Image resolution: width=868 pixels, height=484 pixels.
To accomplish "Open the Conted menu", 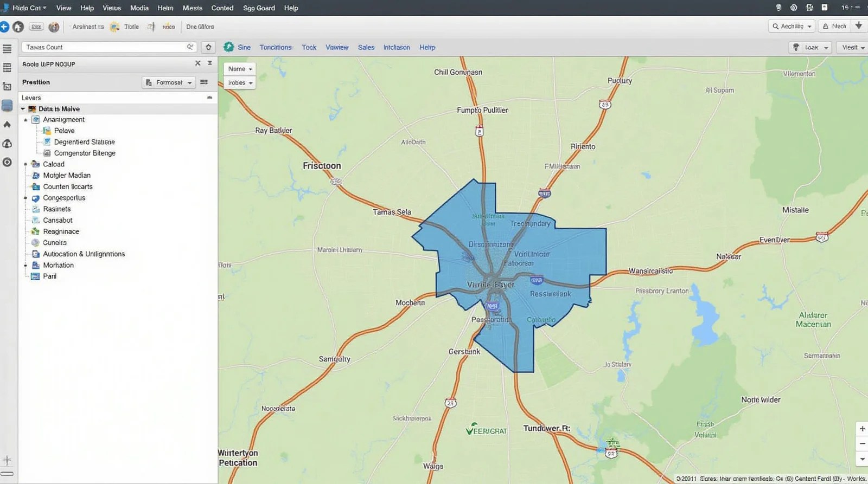I will click(222, 8).
